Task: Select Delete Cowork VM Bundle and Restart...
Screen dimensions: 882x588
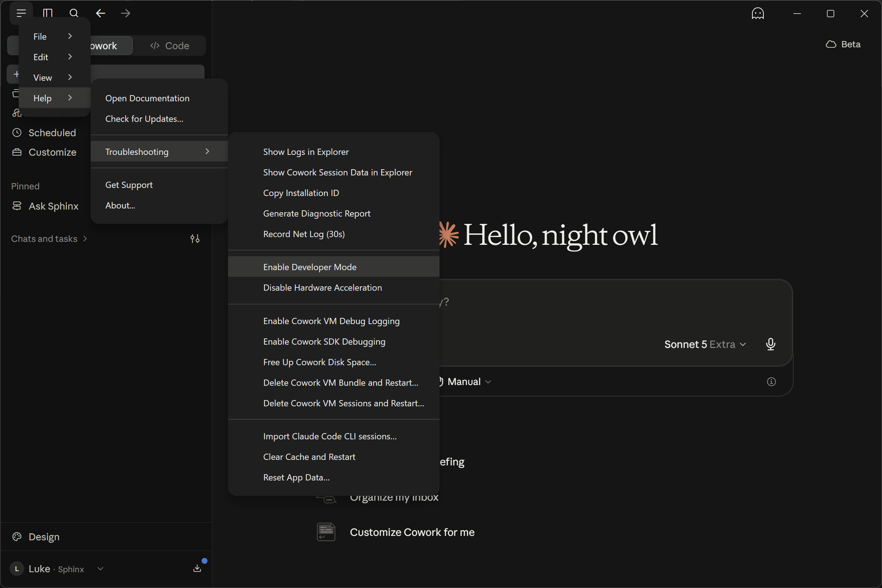Action: 333,383
